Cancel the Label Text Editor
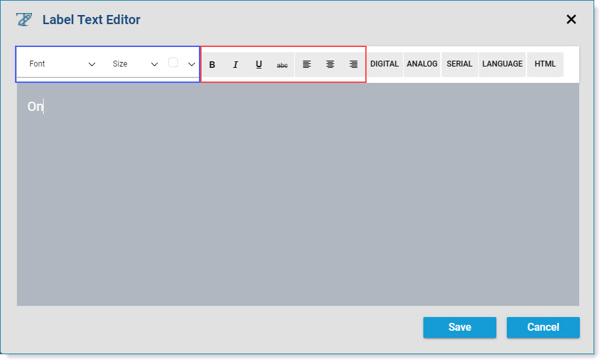The width and height of the screenshot is (604, 364). [x=543, y=327]
